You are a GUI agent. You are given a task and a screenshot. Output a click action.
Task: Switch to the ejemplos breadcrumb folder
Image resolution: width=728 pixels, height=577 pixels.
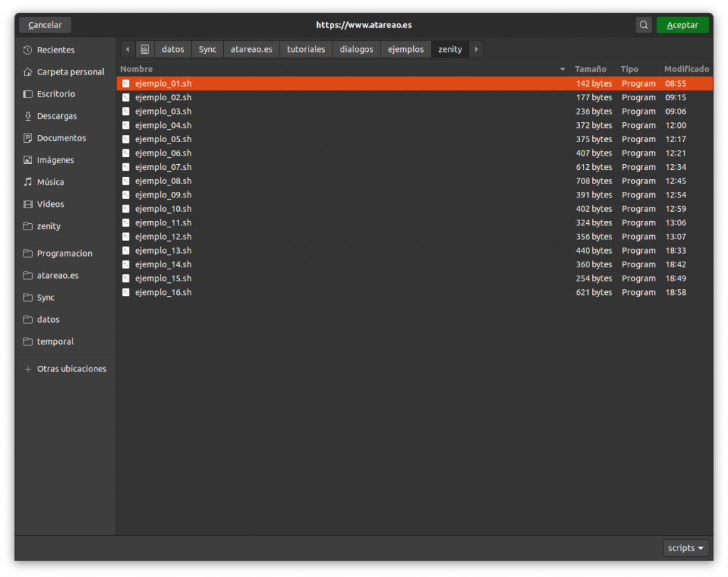click(406, 49)
